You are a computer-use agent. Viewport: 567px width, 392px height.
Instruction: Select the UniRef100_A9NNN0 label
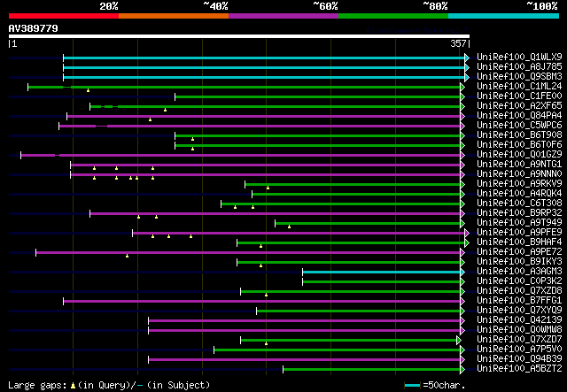[x=519, y=173]
